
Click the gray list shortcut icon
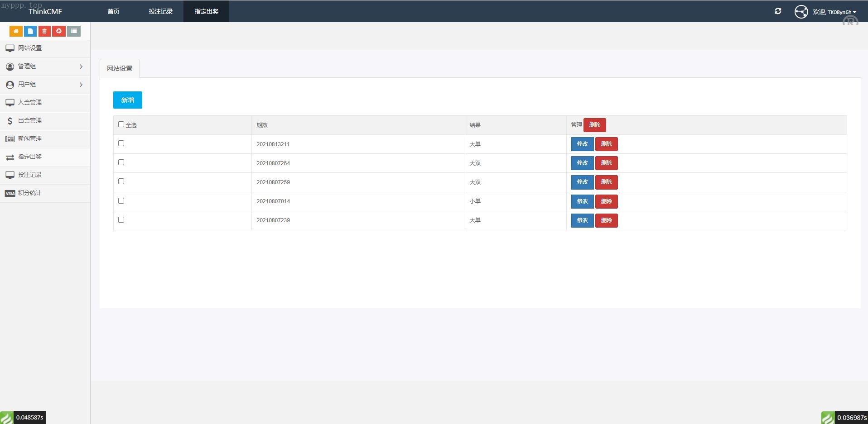pyautogui.click(x=74, y=31)
